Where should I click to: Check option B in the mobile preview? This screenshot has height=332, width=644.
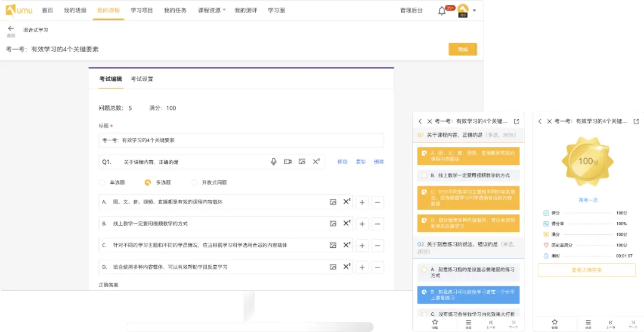[x=424, y=176]
